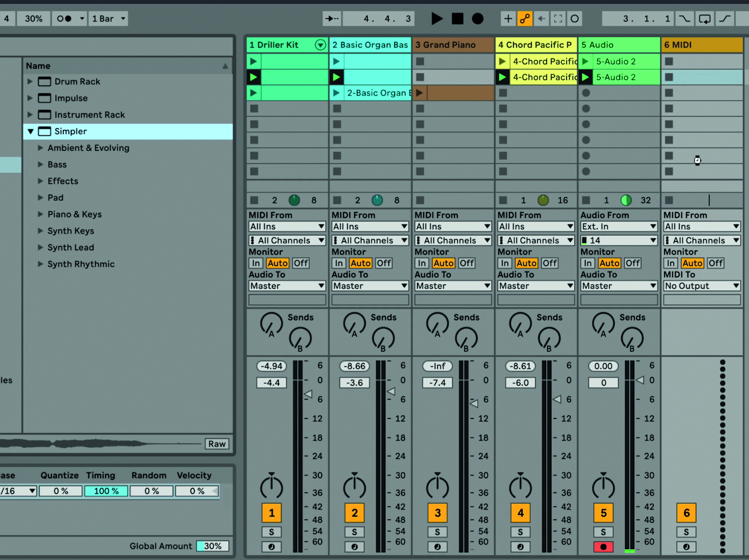Viewport: 749px width, 560px height.
Task: Adjust pan knob on track 3
Action: click(x=437, y=486)
